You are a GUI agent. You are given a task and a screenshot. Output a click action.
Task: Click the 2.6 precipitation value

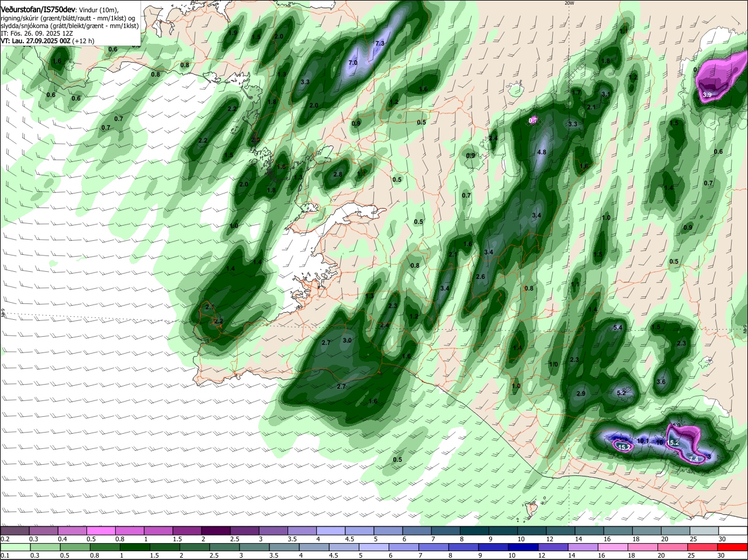[480, 277]
